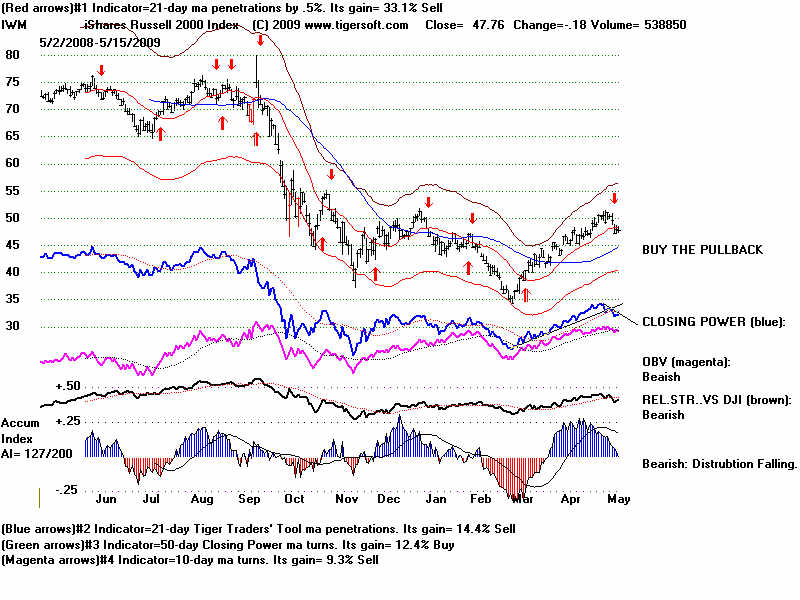
Task: Click the red down arrow in early June
Action: 100,70
